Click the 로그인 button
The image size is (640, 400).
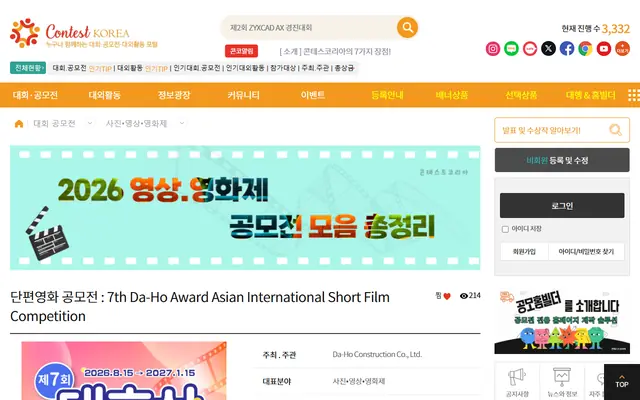click(562, 205)
